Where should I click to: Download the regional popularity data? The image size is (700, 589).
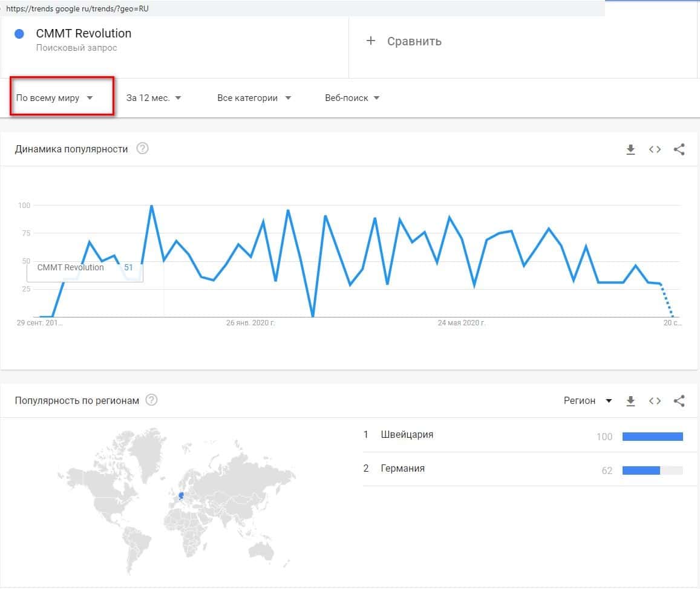coord(630,401)
